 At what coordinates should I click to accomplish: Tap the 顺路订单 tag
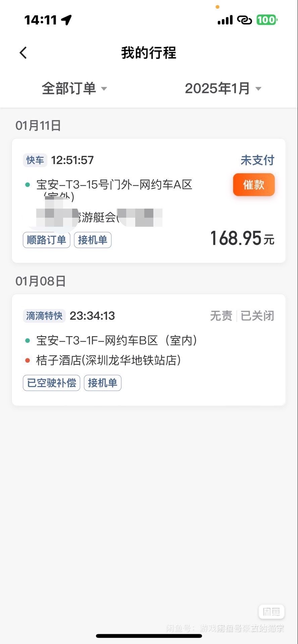click(x=46, y=240)
